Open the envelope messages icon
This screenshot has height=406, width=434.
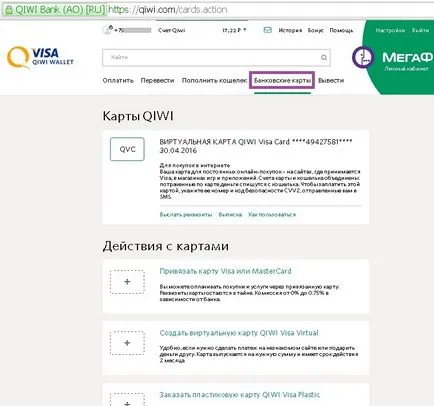click(267, 30)
